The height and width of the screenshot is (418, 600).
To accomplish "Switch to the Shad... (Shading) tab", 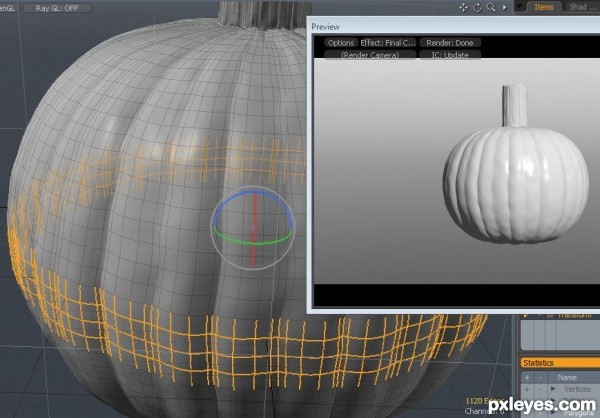I will [x=581, y=7].
